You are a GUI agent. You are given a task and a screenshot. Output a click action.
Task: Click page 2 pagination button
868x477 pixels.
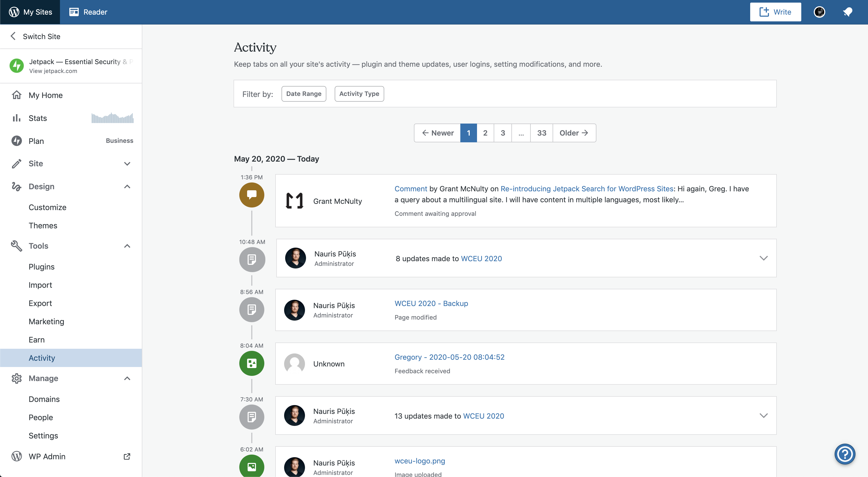pyautogui.click(x=485, y=132)
